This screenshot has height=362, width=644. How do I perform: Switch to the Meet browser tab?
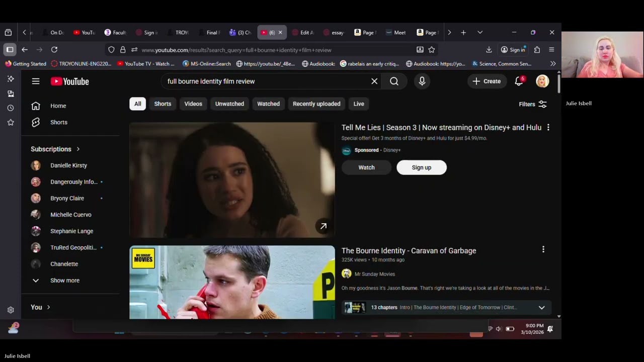(395, 33)
